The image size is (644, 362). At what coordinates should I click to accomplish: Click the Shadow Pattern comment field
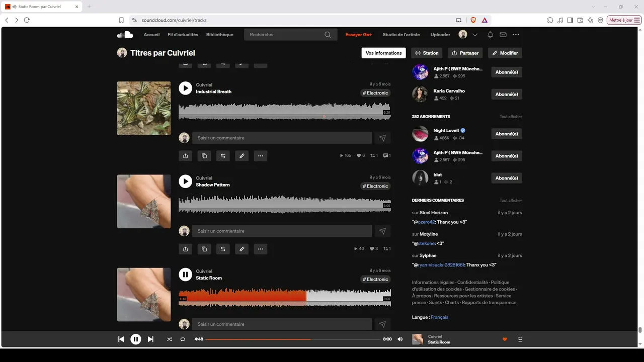click(x=282, y=231)
